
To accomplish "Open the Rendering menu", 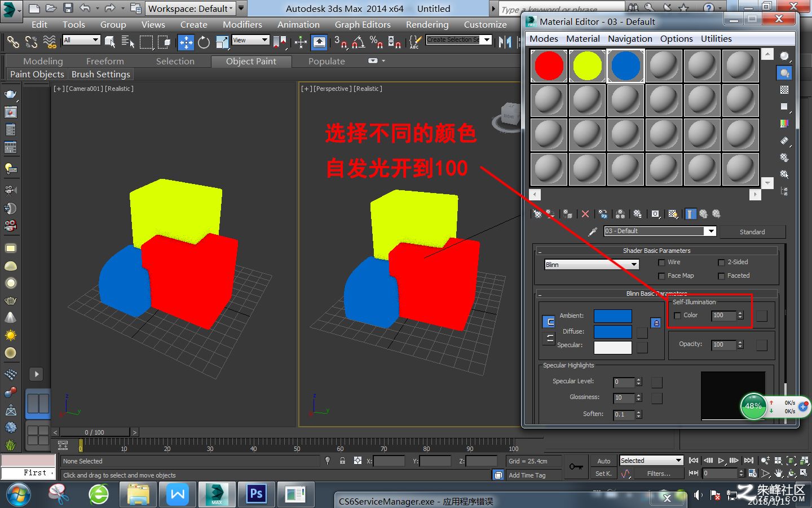I will 427,24.
